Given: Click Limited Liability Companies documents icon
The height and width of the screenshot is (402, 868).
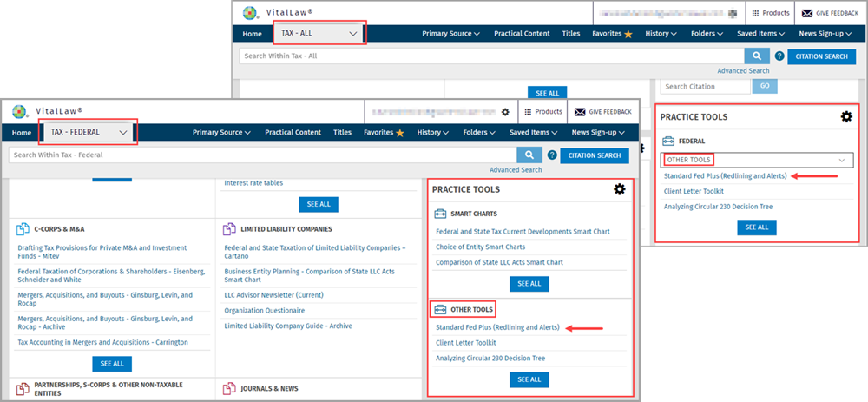Looking at the screenshot, I should (229, 229).
